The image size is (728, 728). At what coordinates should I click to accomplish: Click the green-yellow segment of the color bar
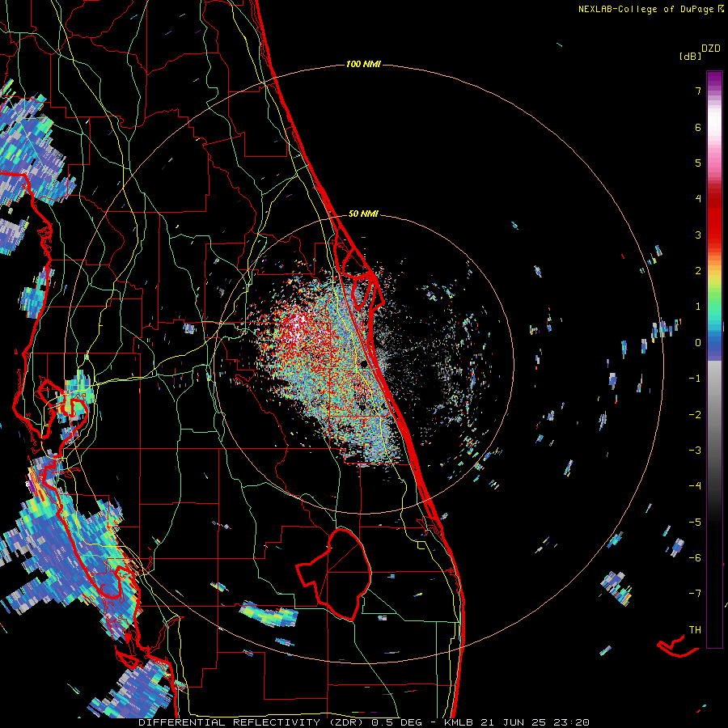tap(714, 294)
